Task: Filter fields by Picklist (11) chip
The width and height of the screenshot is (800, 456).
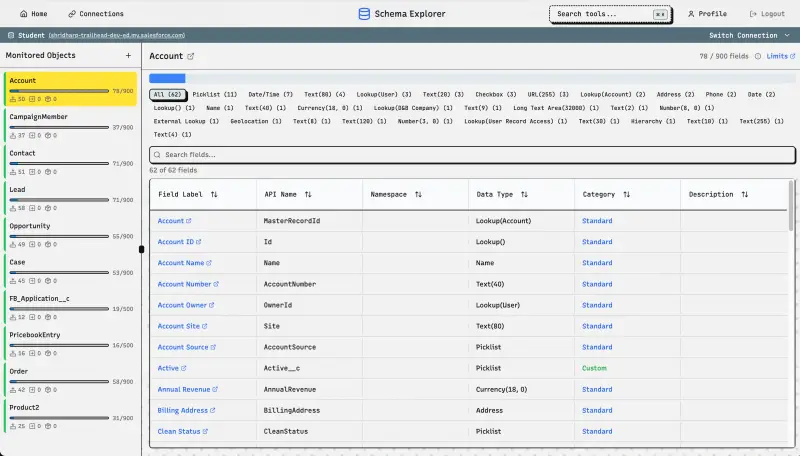Action: (215, 94)
